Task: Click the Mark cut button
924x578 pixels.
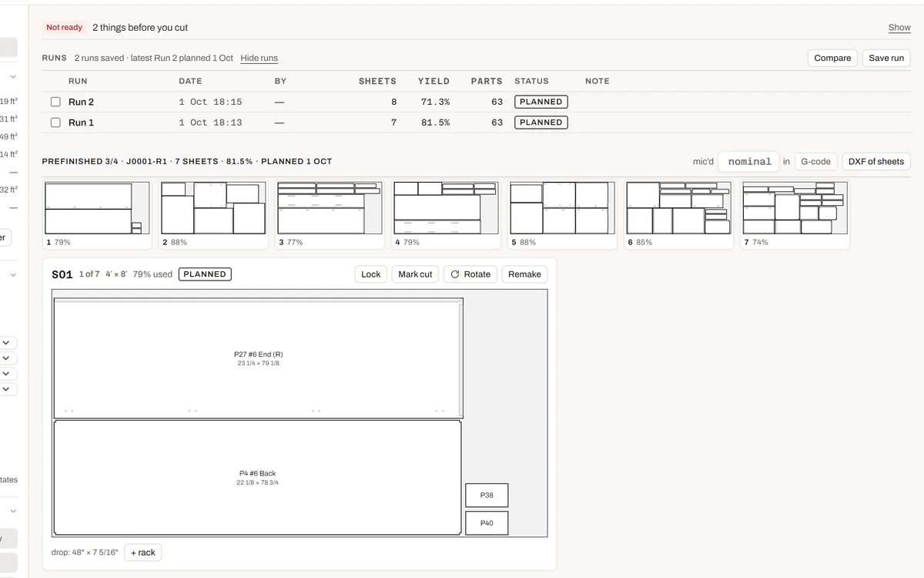Action: tap(415, 274)
